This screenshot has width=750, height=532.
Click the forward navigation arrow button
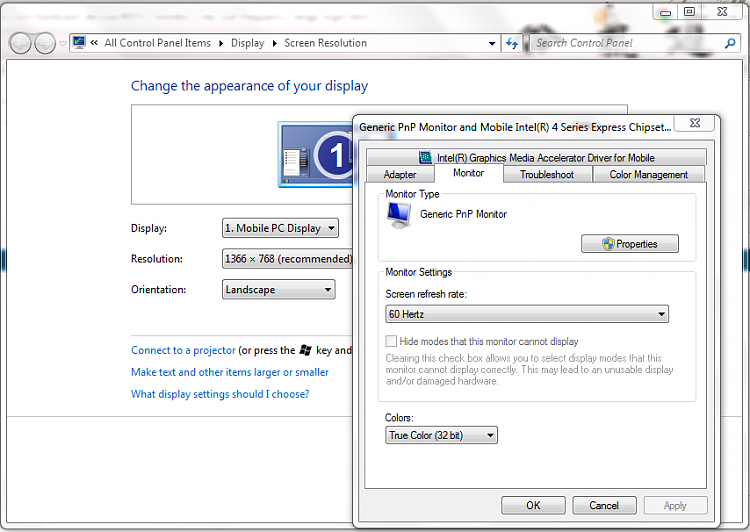click(45, 44)
